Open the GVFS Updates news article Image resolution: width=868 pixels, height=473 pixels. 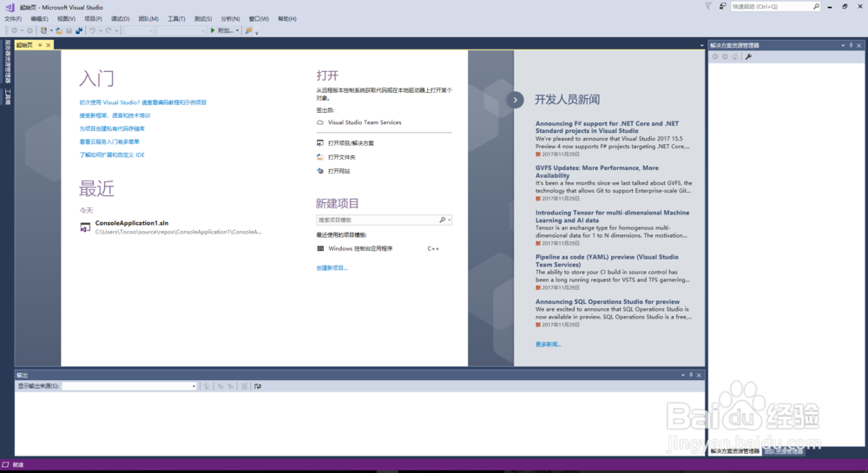(x=597, y=172)
